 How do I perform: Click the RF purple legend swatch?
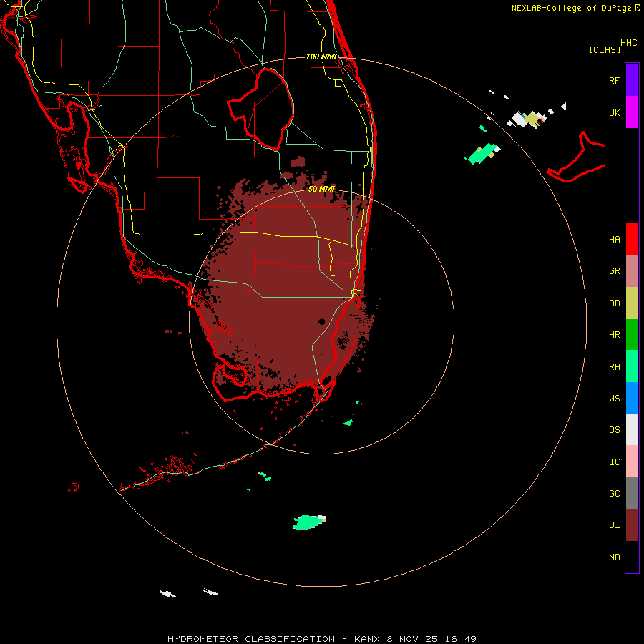[x=632, y=80]
